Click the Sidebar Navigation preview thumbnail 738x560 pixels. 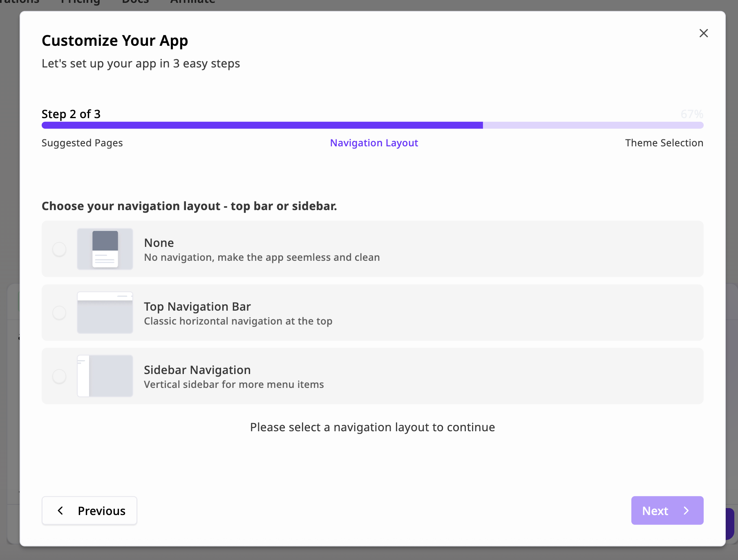(x=105, y=376)
